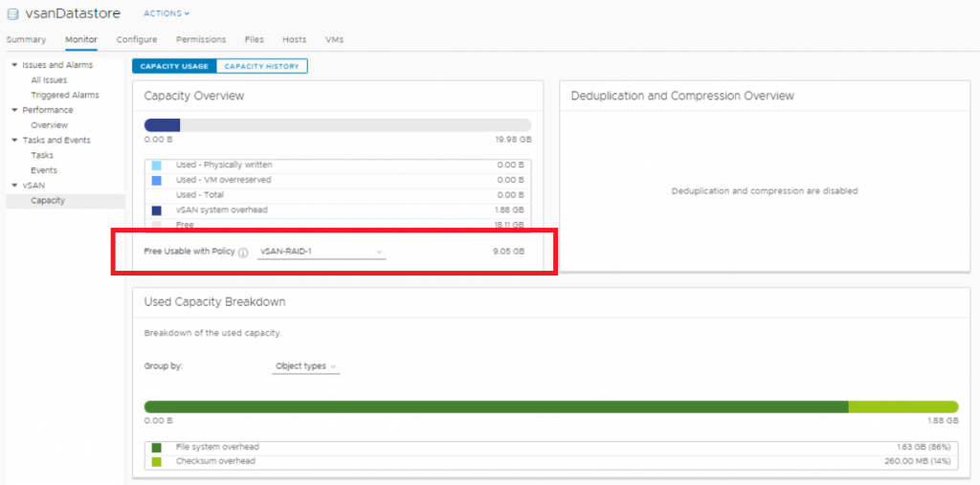Go to the Configure tab
980x485 pixels.
coord(136,39)
